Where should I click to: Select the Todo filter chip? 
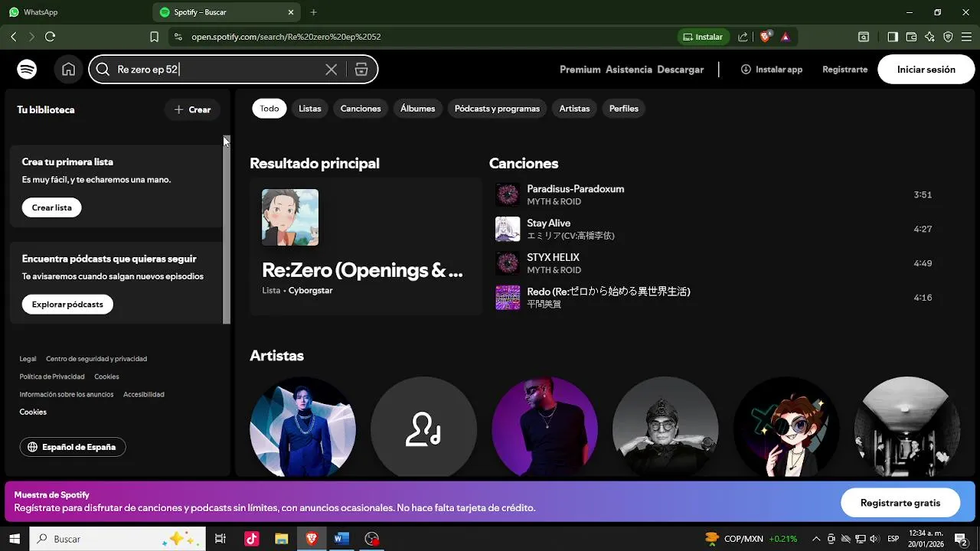click(x=269, y=109)
